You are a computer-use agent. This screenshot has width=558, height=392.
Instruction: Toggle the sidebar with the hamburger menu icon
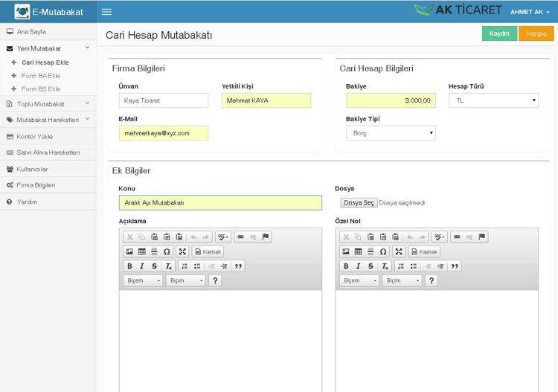click(106, 12)
